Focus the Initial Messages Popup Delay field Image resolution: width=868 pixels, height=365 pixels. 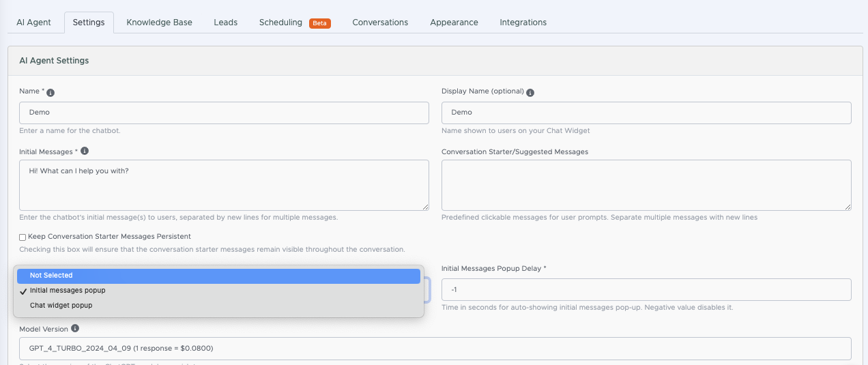(x=646, y=289)
